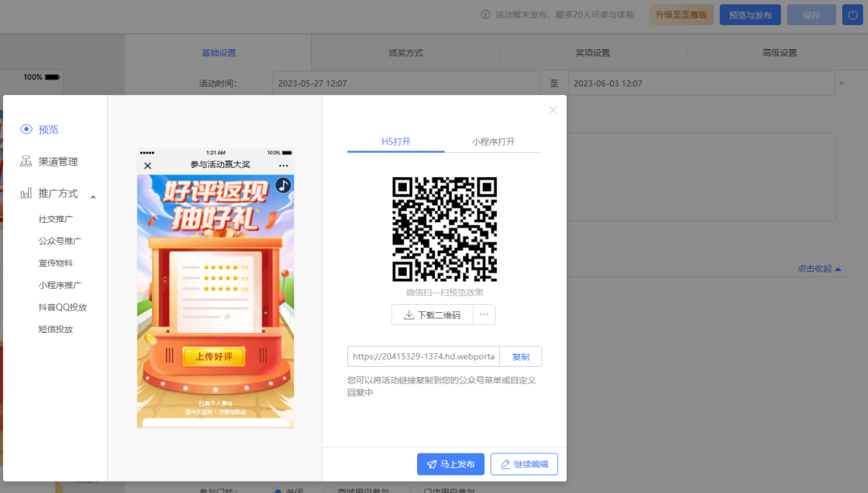The height and width of the screenshot is (493, 868).
Task: Open the 派奖方式 tab
Action: click(406, 52)
